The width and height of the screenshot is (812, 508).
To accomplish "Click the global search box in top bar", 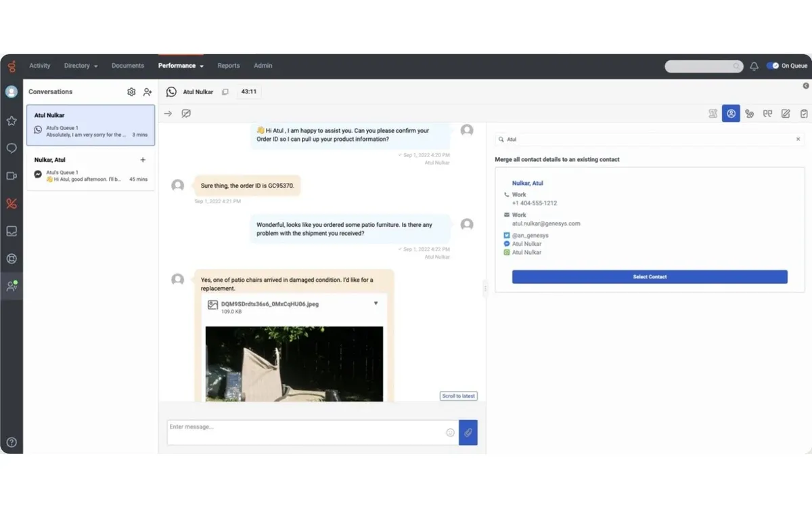I will pyautogui.click(x=704, y=66).
